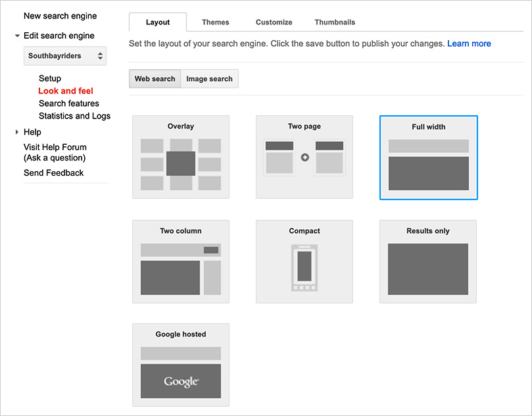
Task: Open Statistics and Logs page
Action: (x=74, y=116)
